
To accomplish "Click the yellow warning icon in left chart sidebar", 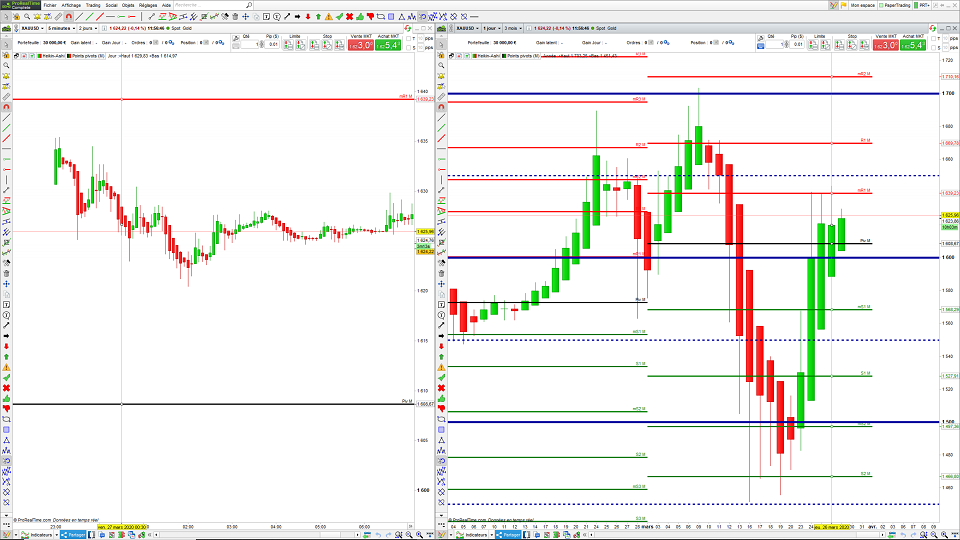I will click(x=6, y=367).
